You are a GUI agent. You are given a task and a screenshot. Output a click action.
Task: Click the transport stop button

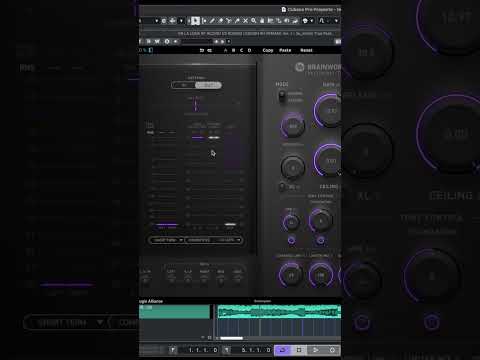point(299,350)
